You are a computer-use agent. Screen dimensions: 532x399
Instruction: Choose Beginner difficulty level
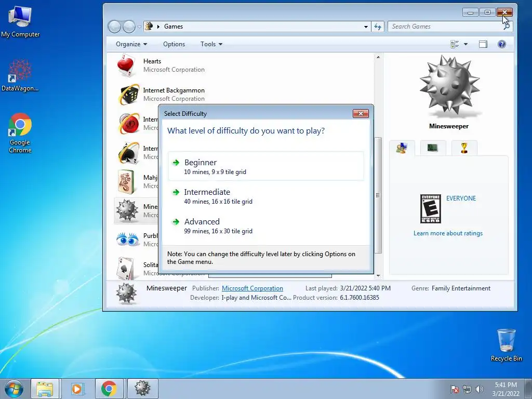pyautogui.click(x=265, y=166)
